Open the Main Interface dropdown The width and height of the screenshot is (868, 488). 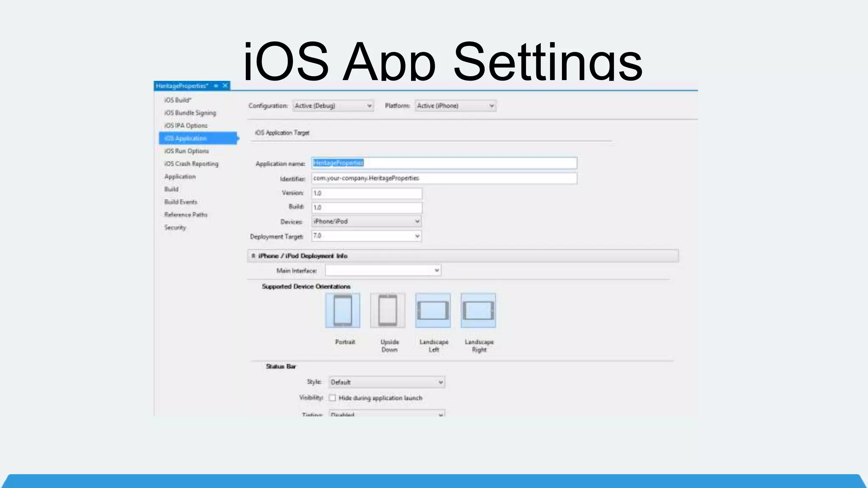(x=383, y=270)
